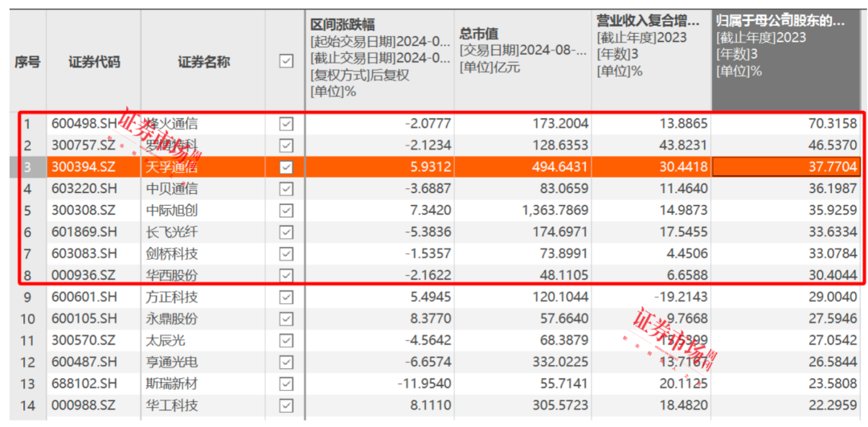This screenshot has width=868, height=427.
Task: Select security code 600601.SH
Action: (x=84, y=298)
